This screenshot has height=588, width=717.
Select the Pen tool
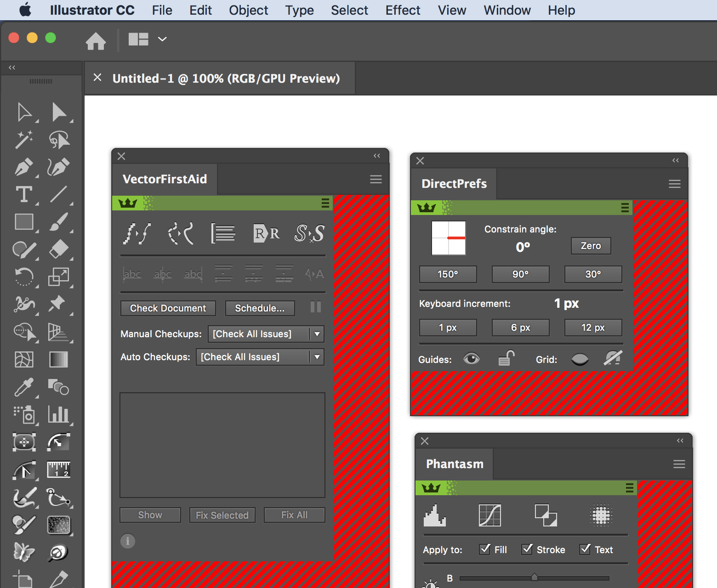click(23, 167)
